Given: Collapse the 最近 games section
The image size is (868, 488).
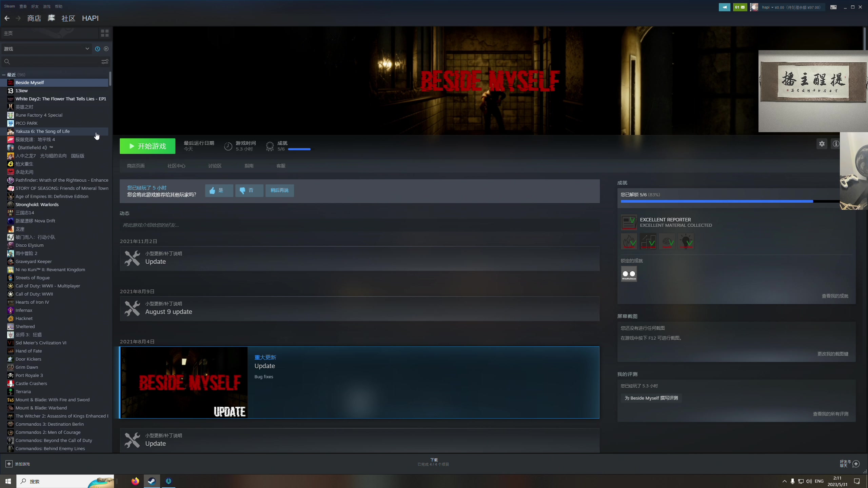Looking at the screenshot, I should (x=4, y=75).
